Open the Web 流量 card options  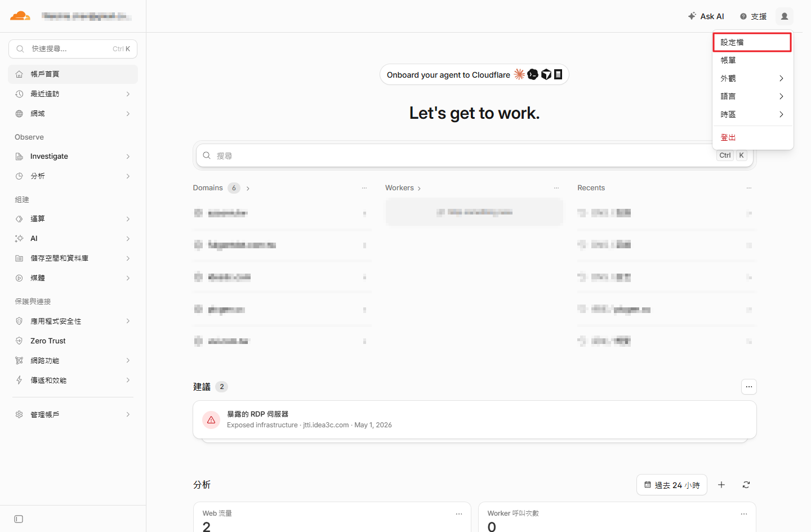pos(459,514)
